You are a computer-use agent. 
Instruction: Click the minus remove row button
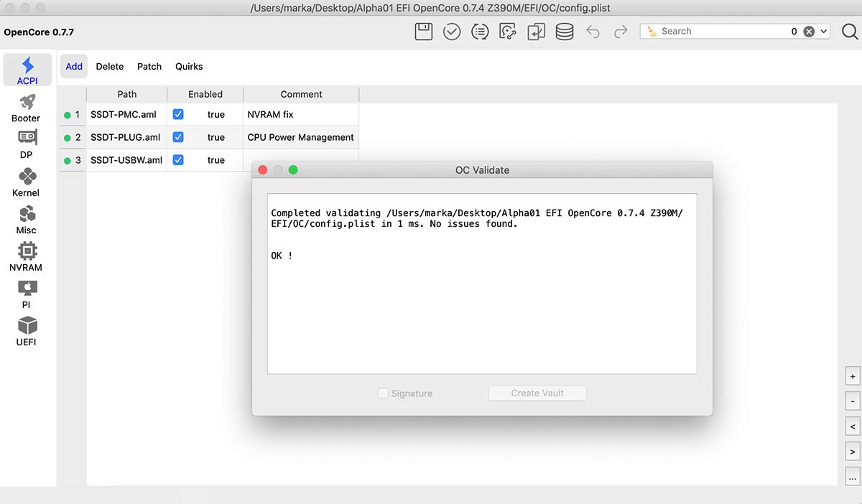pos(853,401)
